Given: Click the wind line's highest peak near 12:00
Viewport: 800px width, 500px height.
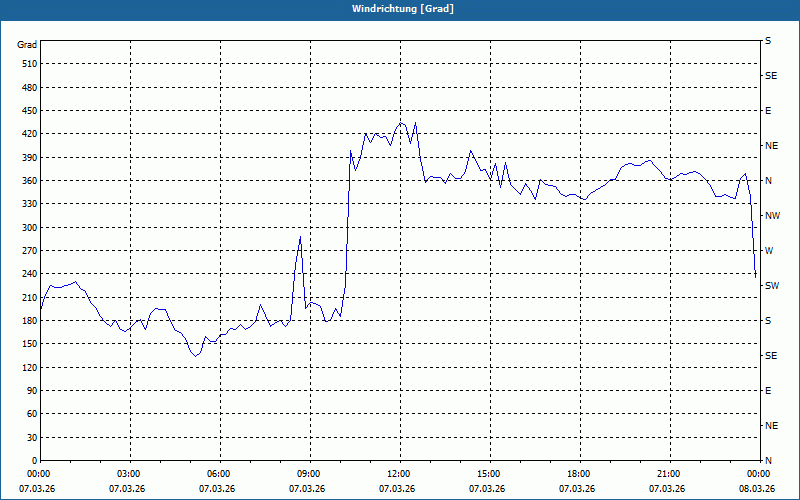Looking at the screenshot, I should coord(401,123).
